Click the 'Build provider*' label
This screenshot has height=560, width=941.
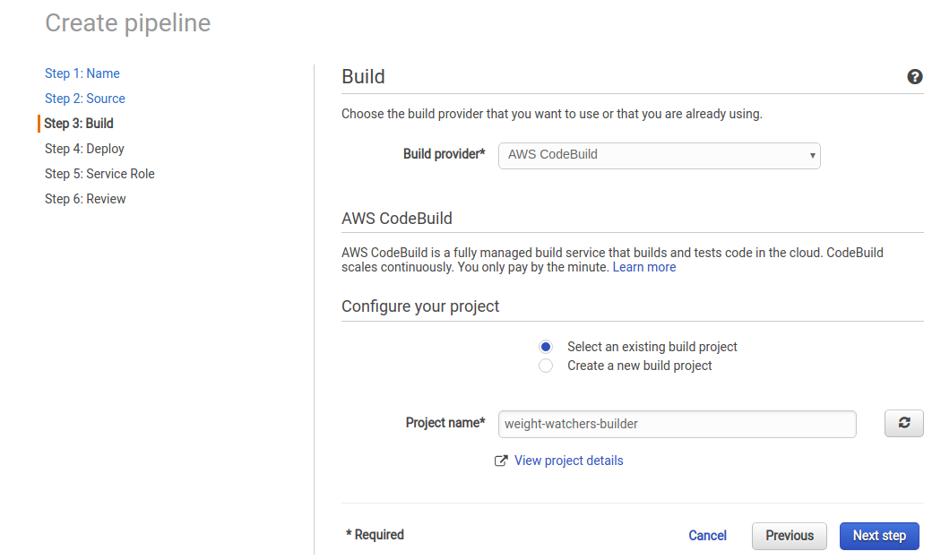pyautogui.click(x=445, y=154)
